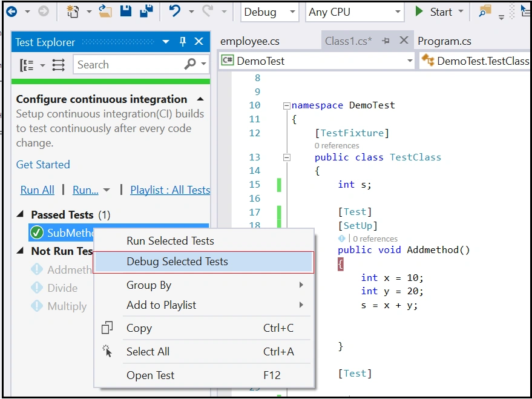Image resolution: width=532 pixels, height=399 pixels.
Task: Switch to the employee.cs tab
Action: pos(250,41)
